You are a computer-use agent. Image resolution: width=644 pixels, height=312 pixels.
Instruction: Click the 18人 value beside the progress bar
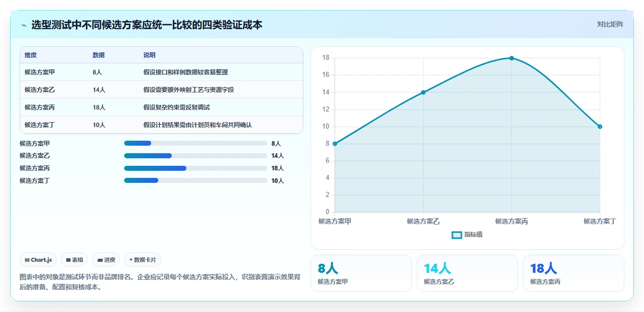(277, 168)
